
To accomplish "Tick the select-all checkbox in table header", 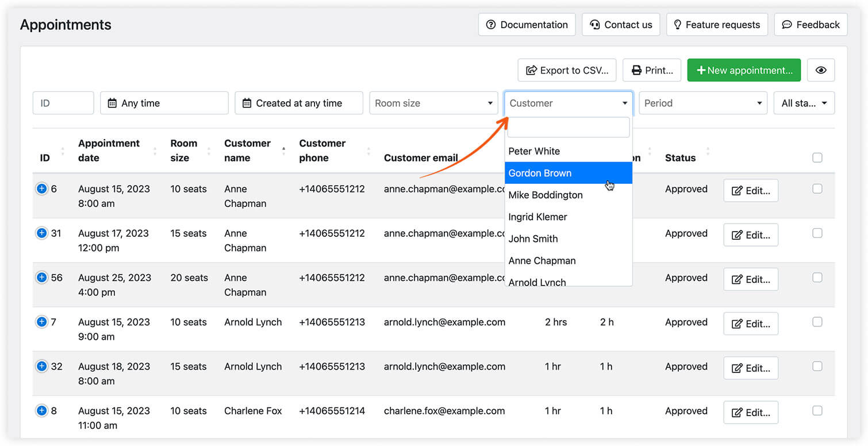I will (x=817, y=157).
